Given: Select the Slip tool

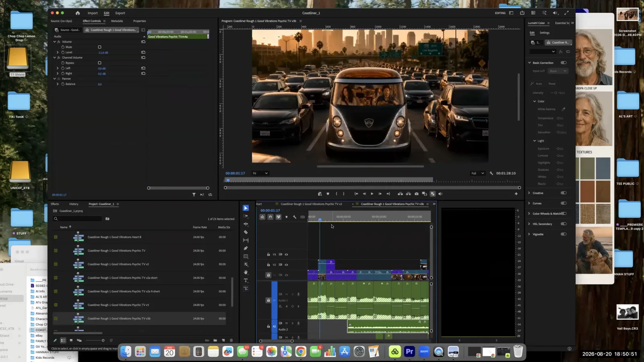Looking at the screenshot, I should click(x=246, y=240).
